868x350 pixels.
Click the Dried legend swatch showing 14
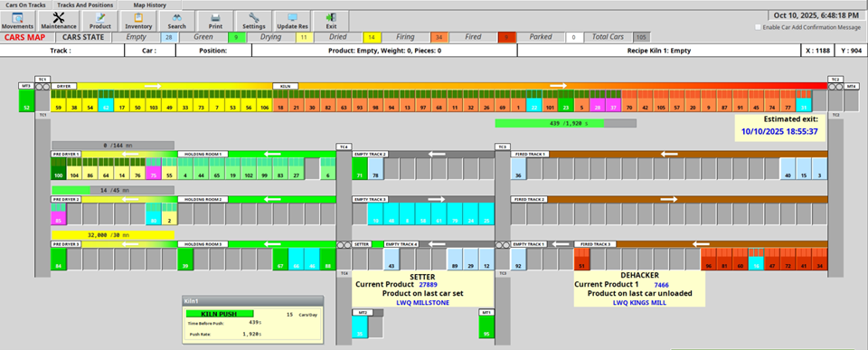tap(372, 37)
